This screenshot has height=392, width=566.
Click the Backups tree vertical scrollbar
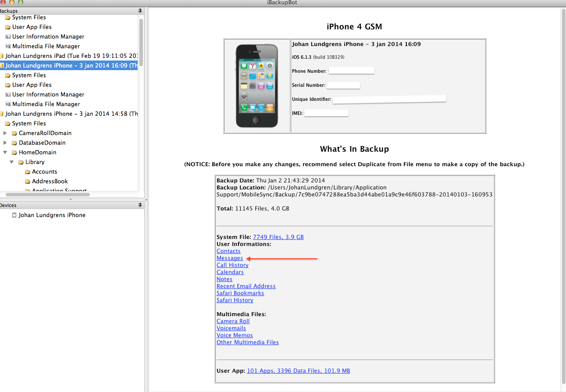tap(141, 42)
